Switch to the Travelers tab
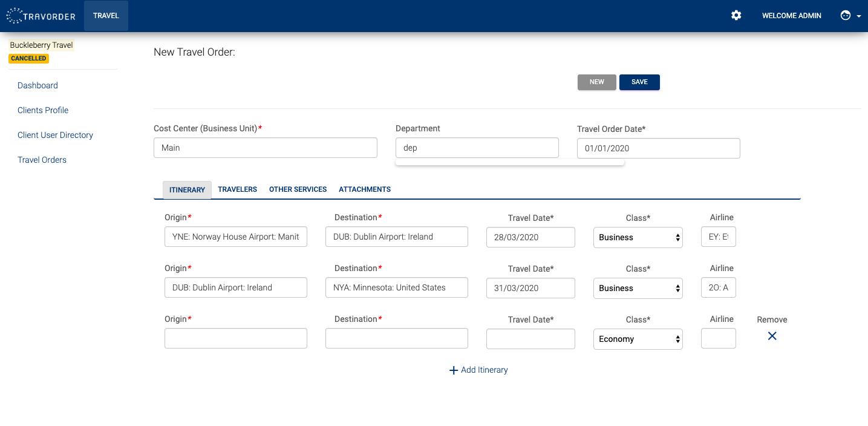The height and width of the screenshot is (426, 868). (237, 189)
